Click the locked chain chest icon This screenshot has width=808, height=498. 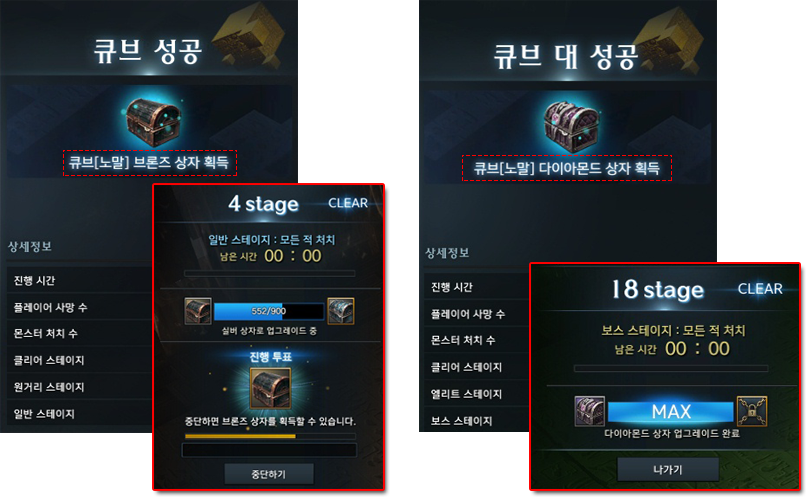[x=752, y=411]
